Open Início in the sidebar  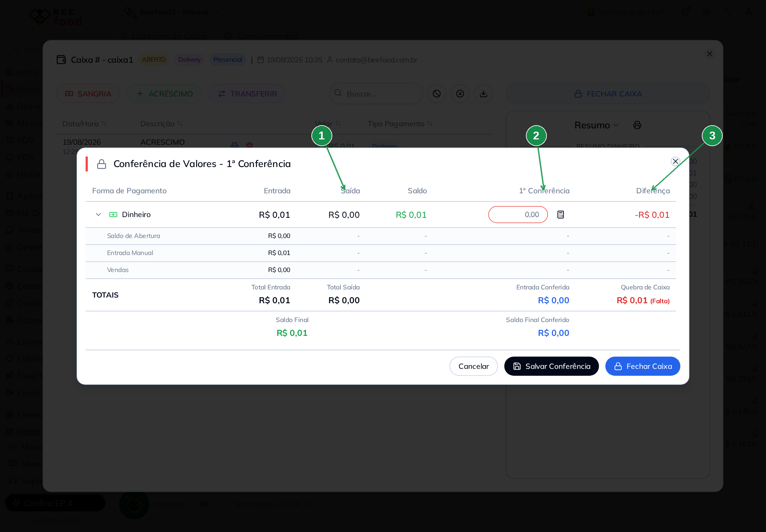[22, 72]
